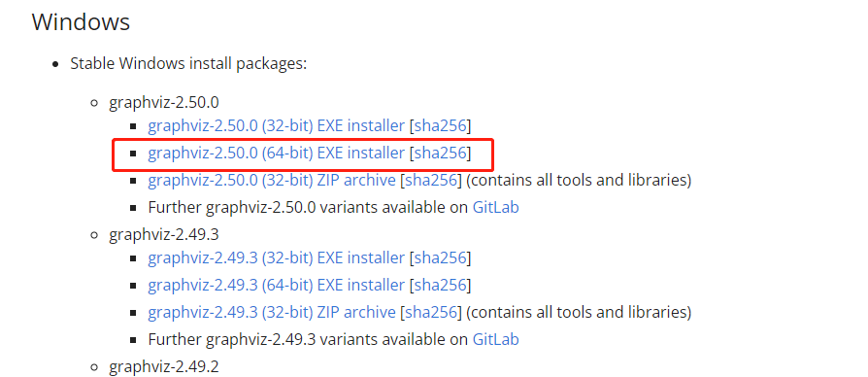Open sha256 for 2.49.3 32-bit EXE

point(441,258)
